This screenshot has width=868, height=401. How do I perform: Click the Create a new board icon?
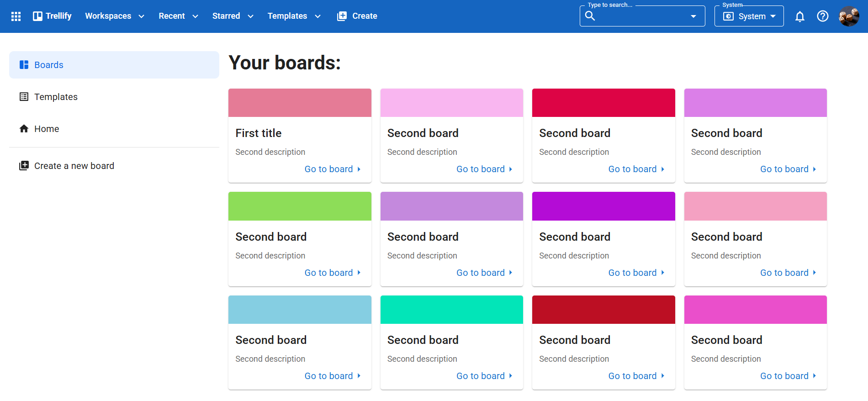[x=24, y=166]
